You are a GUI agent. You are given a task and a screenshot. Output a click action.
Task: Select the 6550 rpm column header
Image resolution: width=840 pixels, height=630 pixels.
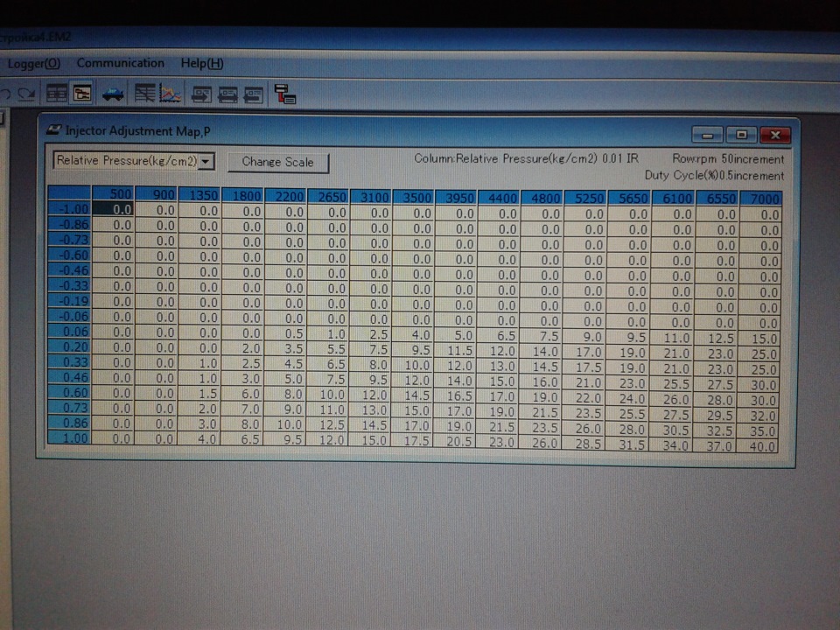coord(717,199)
